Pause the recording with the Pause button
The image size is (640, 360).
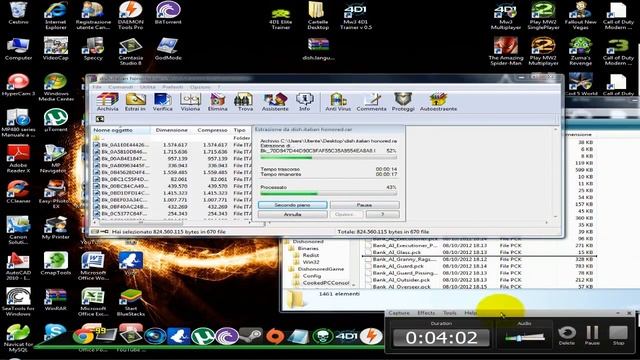592,335
